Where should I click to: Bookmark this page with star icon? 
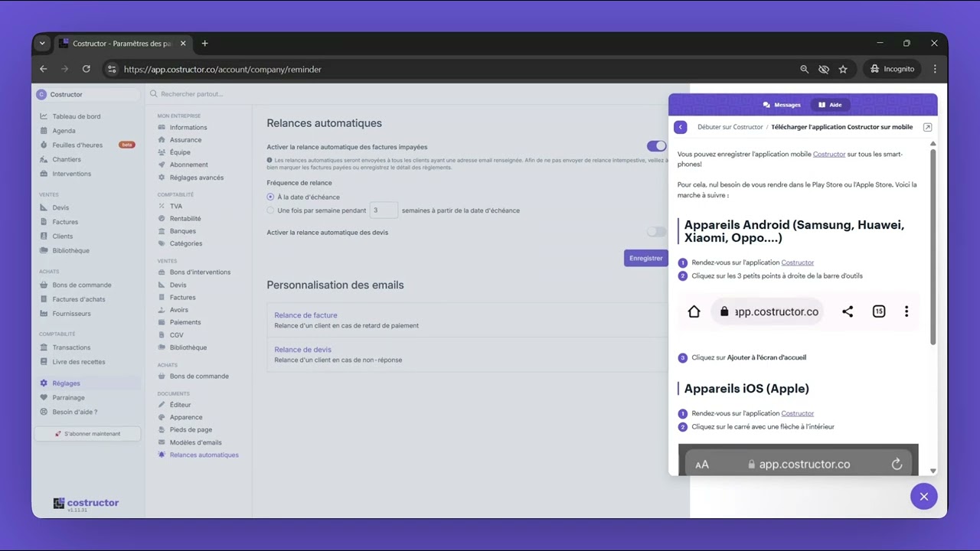(843, 69)
